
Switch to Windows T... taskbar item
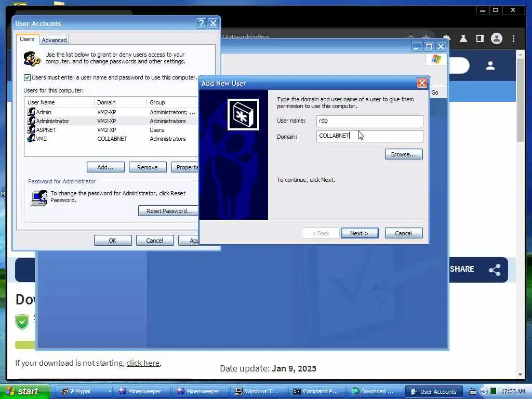(258, 392)
